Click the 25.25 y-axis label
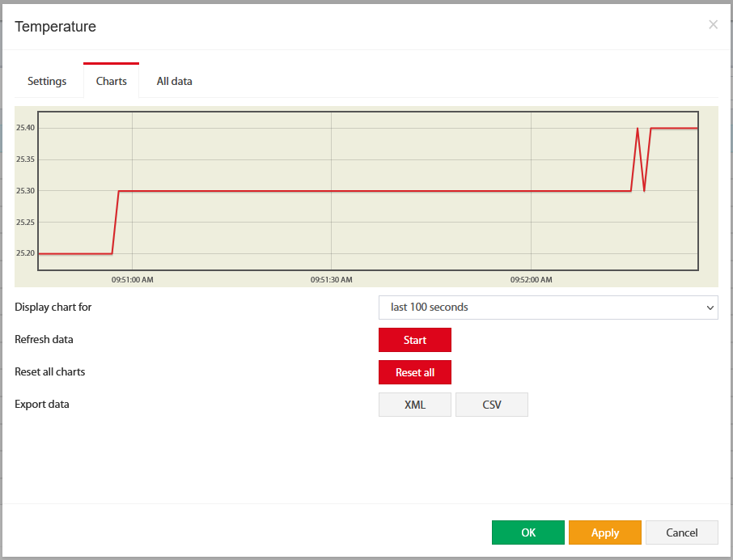Viewport: 733px width, 560px height. (x=25, y=222)
